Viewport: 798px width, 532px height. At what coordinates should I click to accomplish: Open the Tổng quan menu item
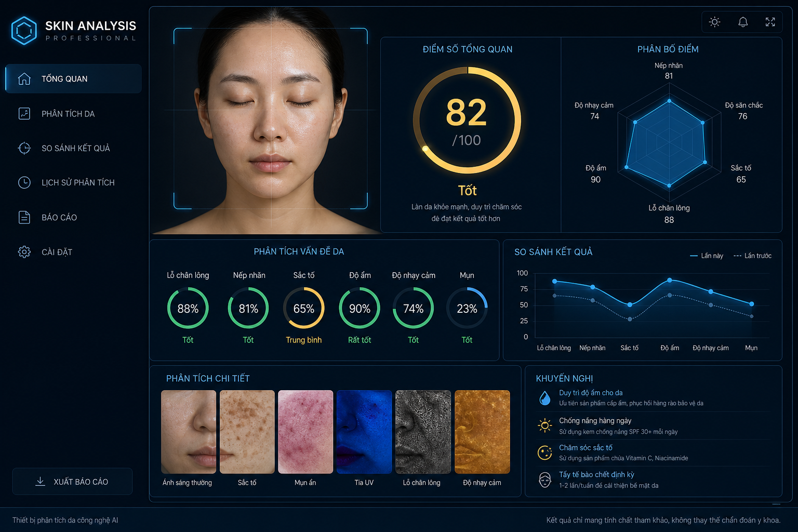click(x=73, y=79)
